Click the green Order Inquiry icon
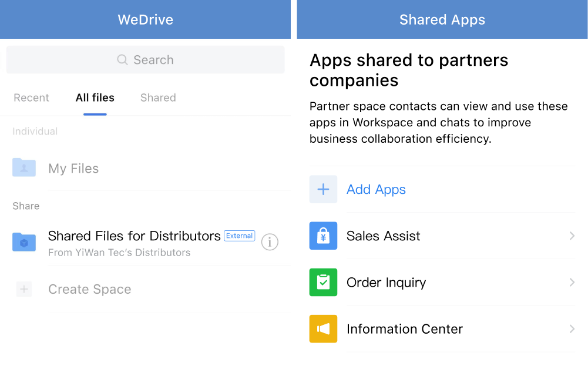The width and height of the screenshot is (588, 376). point(323,282)
